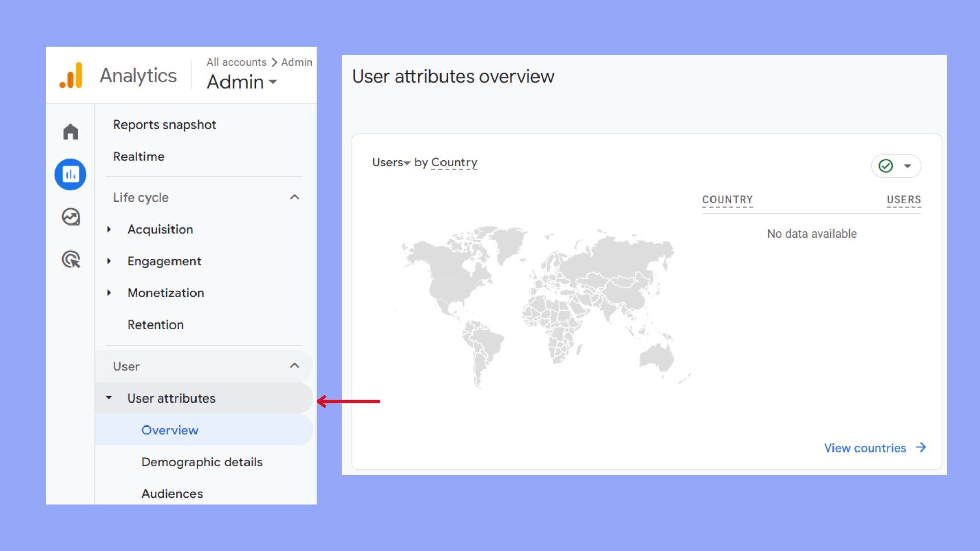
Task: Expand the Monetization reports group
Action: 165,293
